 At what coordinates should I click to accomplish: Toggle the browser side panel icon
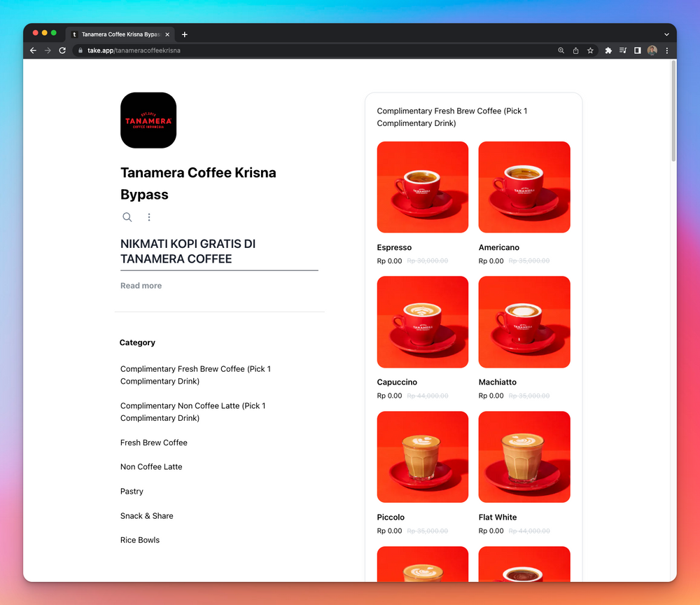[x=638, y=50]
